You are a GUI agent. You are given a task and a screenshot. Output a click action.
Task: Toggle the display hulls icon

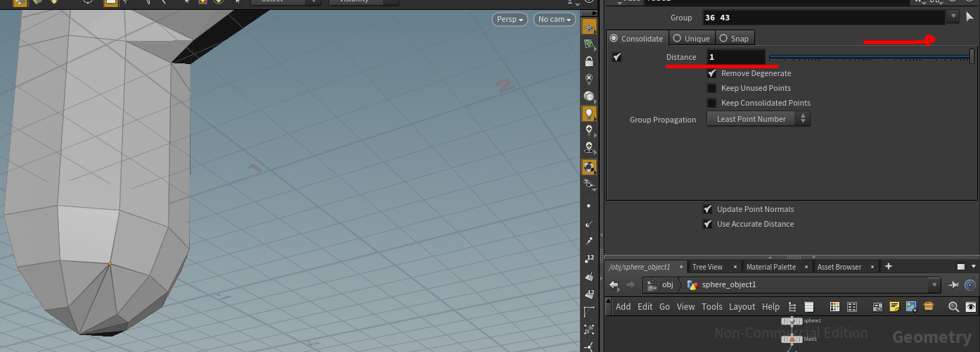(x=589, y=311)
